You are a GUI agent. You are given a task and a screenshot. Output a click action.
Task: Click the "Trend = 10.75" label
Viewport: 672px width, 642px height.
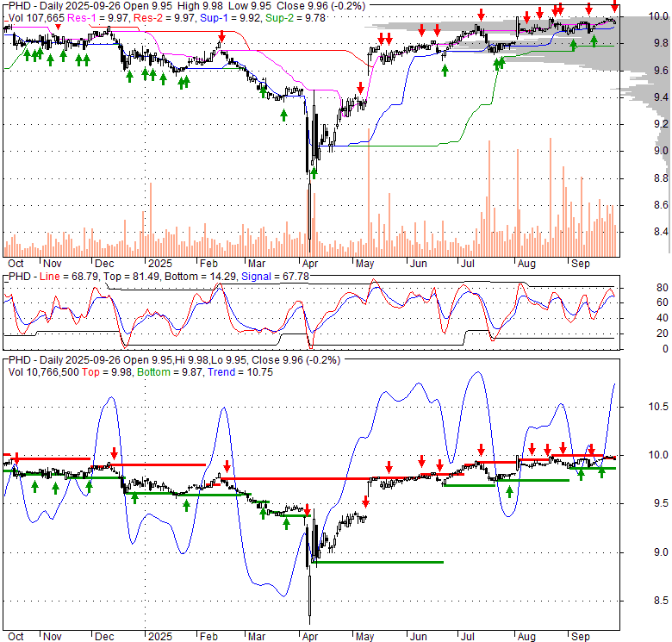pos(240,372)
